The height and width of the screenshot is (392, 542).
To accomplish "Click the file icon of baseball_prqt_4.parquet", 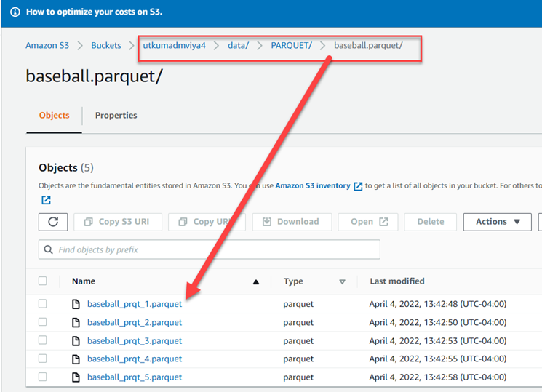I will pos(76,359).
